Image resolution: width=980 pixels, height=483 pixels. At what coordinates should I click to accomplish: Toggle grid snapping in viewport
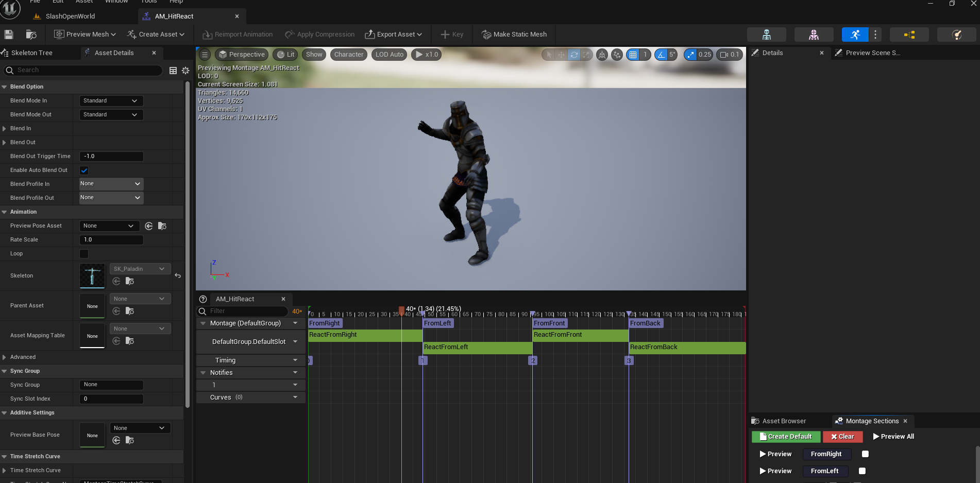633,55
